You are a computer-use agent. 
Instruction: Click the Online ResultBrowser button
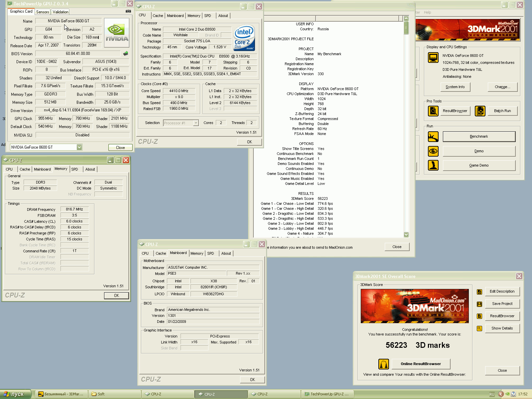pos(421,364)
